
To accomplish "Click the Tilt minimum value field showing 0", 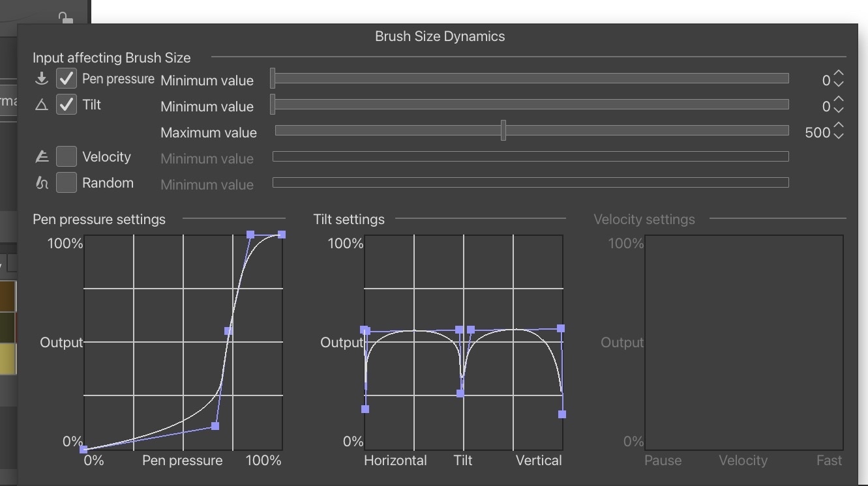I will click(x=826, y=106).
